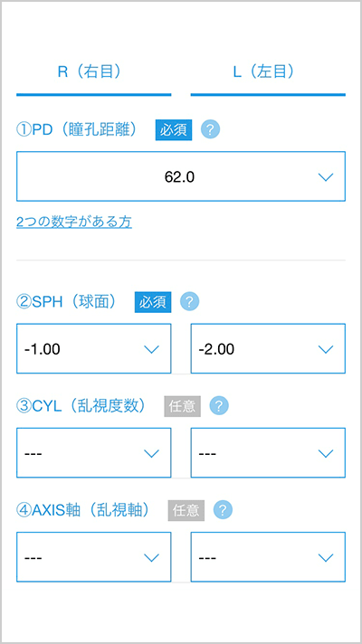362x644 pixels.
Task: Open left eye SPH -2.00 dropdown
Action: (x=268, y=348)
